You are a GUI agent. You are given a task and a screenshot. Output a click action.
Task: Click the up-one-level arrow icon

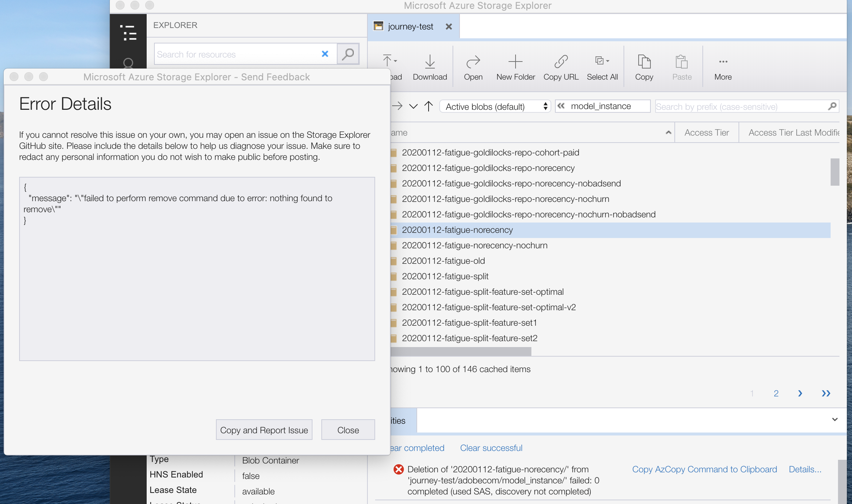click(x=428, y=106)
